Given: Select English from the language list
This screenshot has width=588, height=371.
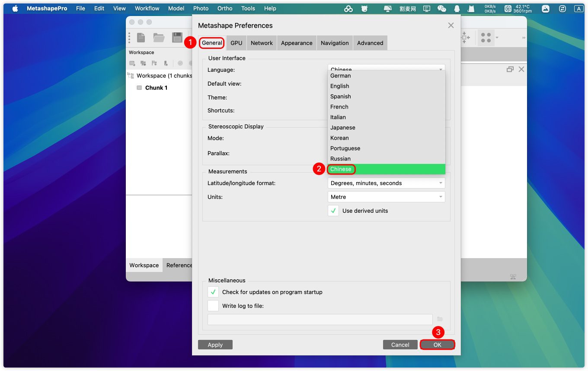Looking at the screenshot, I should pyautogui.click(x=340, y=86).
